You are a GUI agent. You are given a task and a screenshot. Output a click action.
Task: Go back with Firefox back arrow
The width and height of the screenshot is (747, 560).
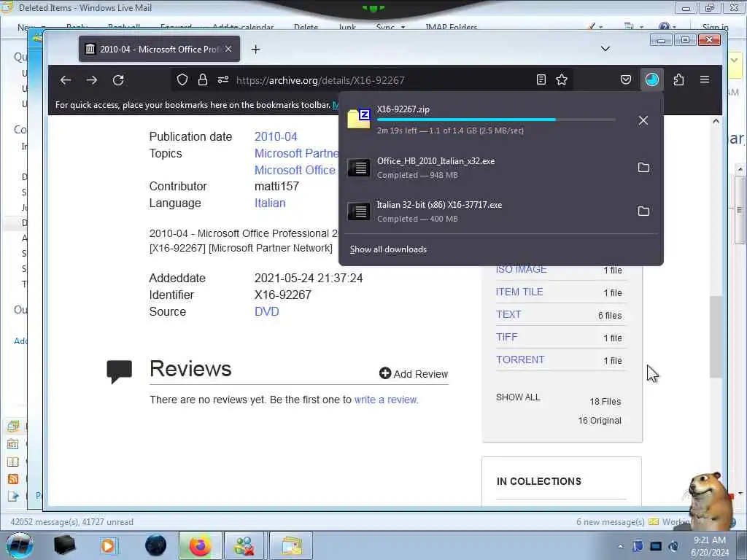(65, 80)
